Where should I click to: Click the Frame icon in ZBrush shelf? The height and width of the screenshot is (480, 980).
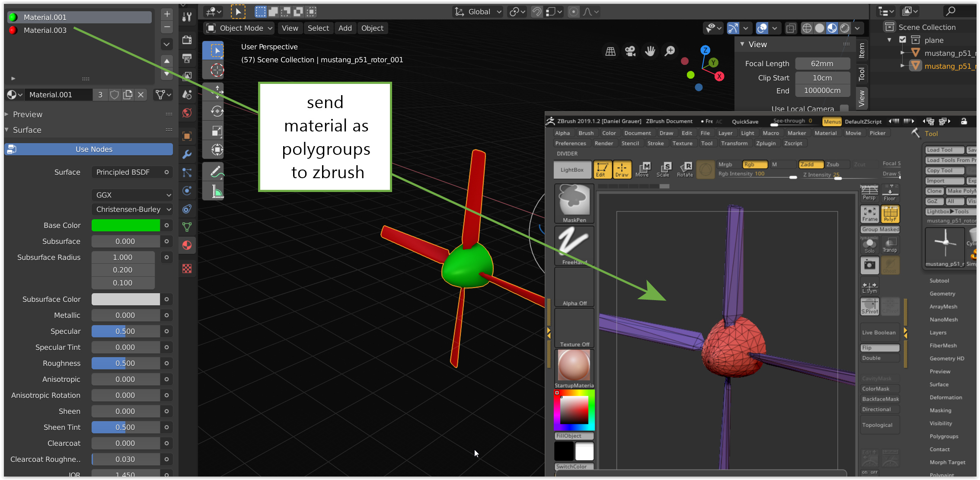pos(870,214)
